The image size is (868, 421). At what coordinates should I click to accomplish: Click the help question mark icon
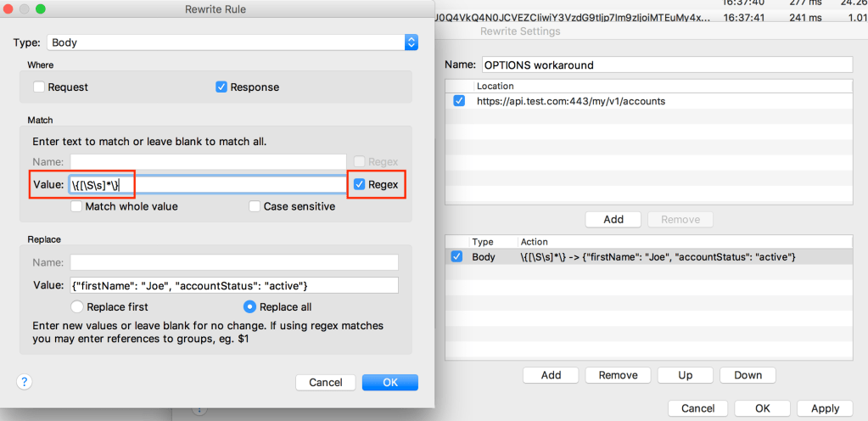tap(22, 382)
